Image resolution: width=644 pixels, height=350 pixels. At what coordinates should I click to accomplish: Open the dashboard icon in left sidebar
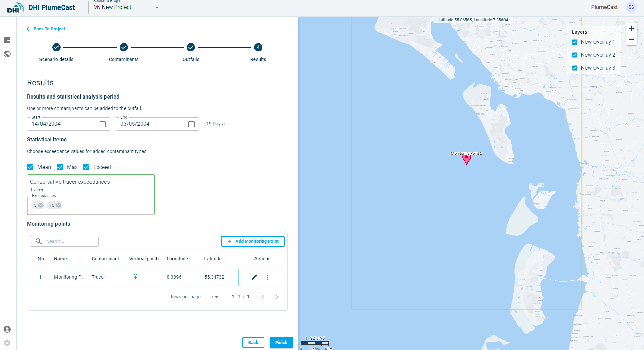pos(7,40)
